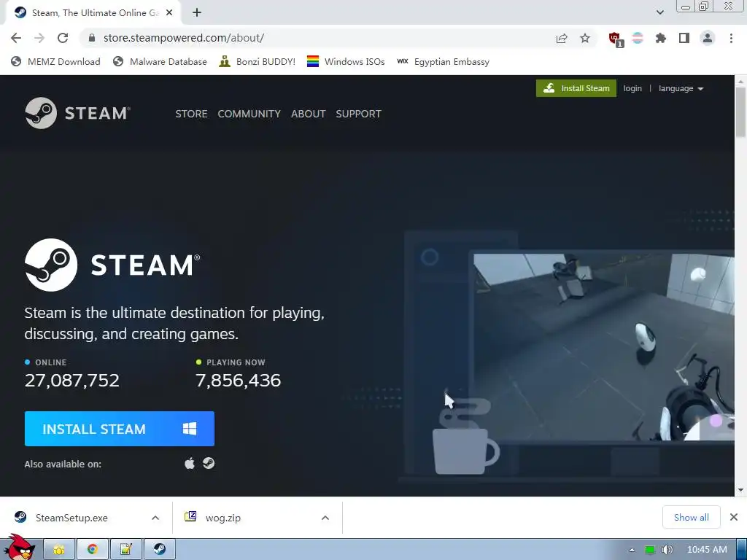The height and width of the screenshot is (560, 747).
Task: Open the STORE menu
Action: (x=191, y=114)
